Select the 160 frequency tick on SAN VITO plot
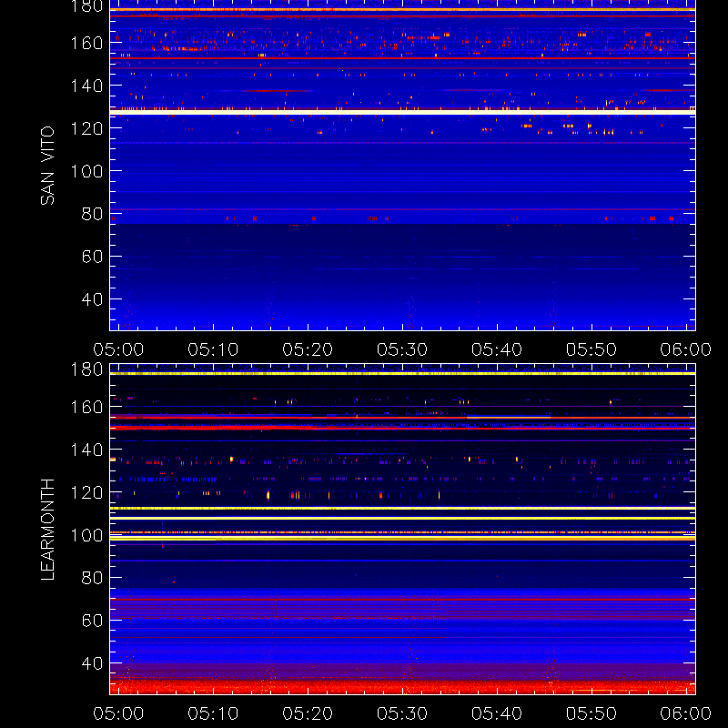Screen dimensions: 728x728 (86, 43)
